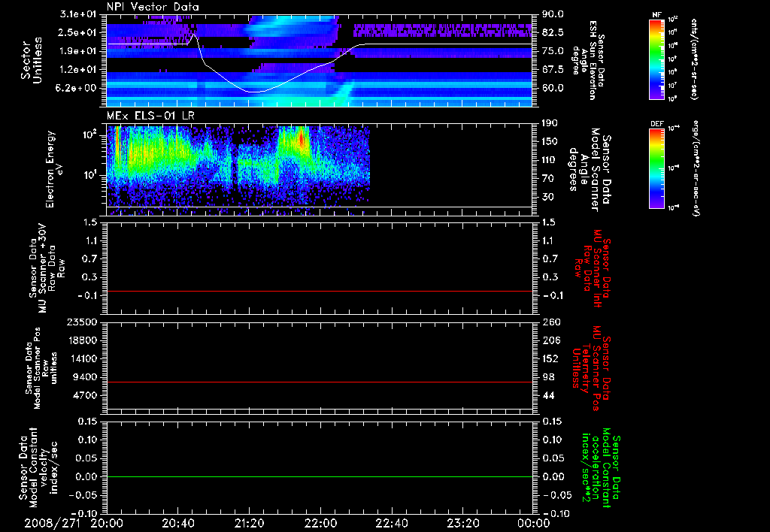Image resolution: width=770 pixels, height=532 pixels.
Task: Click the 9400 scanner position tick label
Action: pos(84,377)
